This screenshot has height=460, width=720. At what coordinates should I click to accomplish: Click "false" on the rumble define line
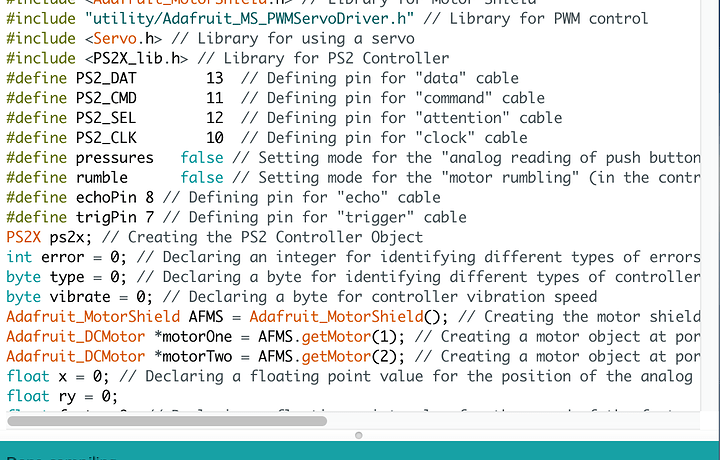(x=202, y=177)
